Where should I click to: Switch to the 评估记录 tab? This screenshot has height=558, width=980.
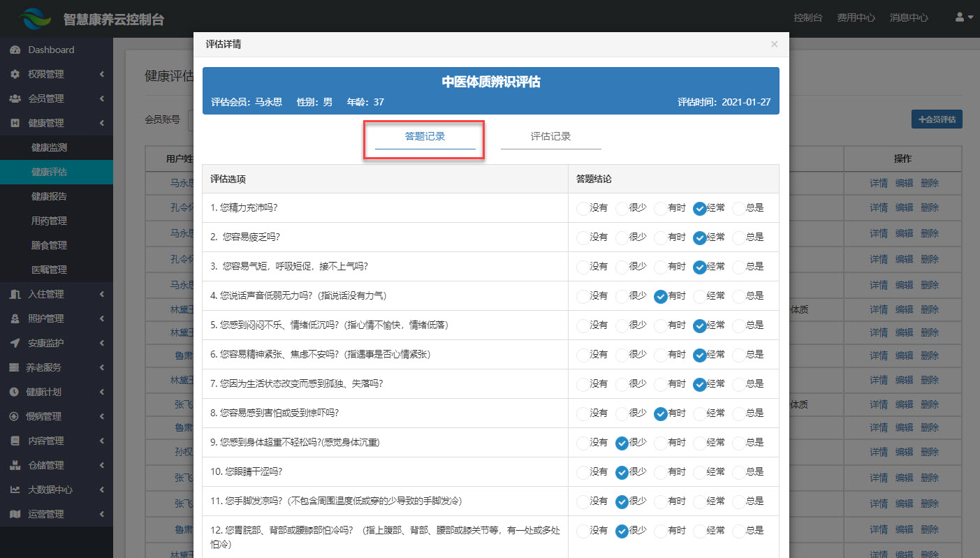pyautogui.click(x=550, y=137)
